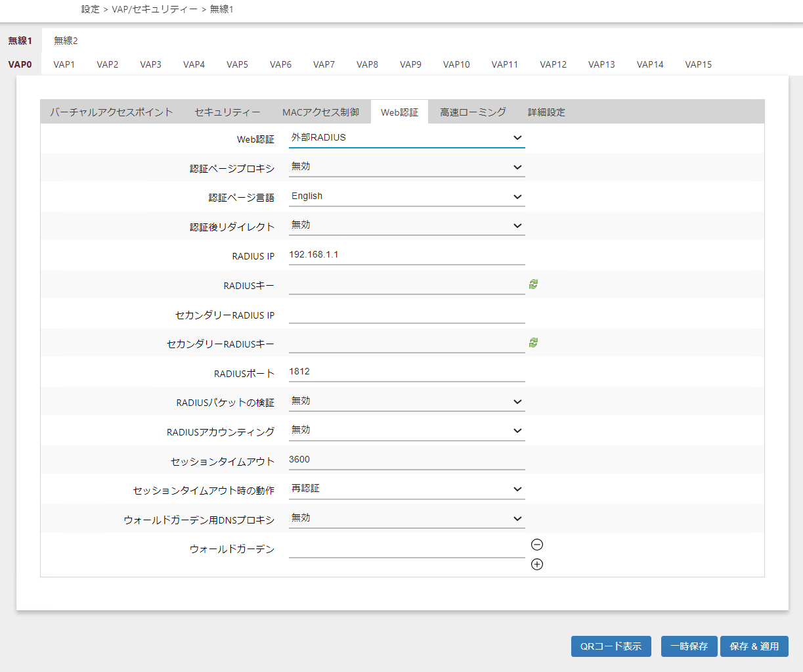Select the VAP6 tab
Image resolution: width=803 pixels, height=672 pixels.
coord(281,64)
